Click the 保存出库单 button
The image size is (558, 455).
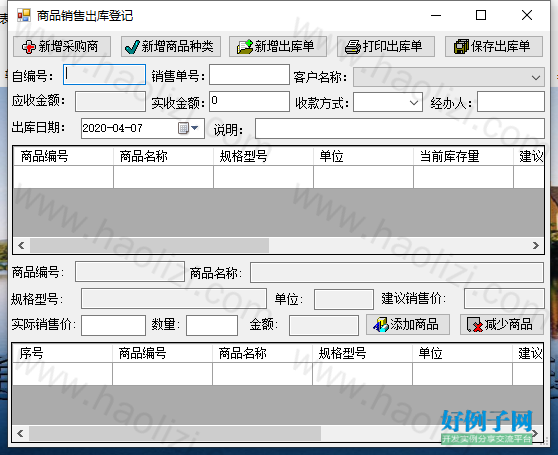pos(494,47)
